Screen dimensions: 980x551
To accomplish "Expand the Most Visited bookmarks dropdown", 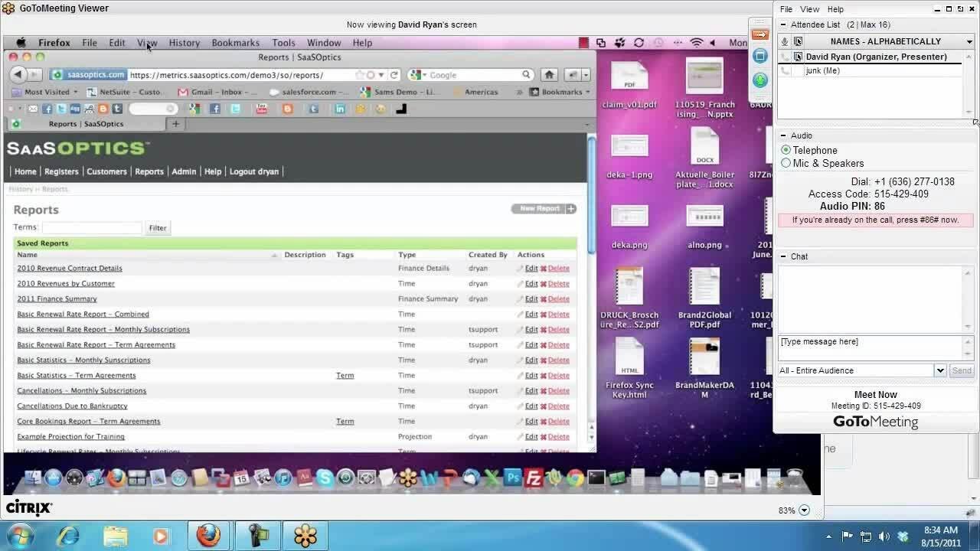I will point(47,92).
